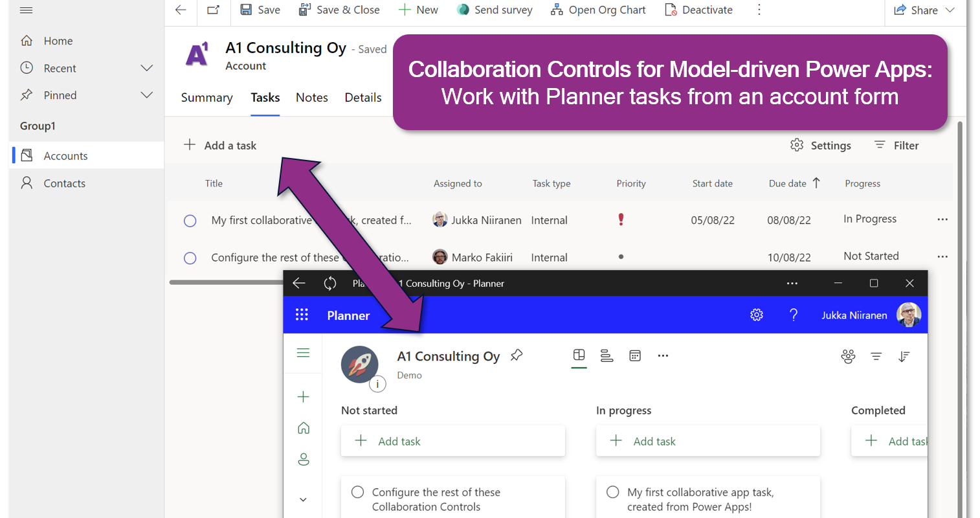Click the Planner refresh icon
Viewport: 980px width, 518px height.
point(330,283)
